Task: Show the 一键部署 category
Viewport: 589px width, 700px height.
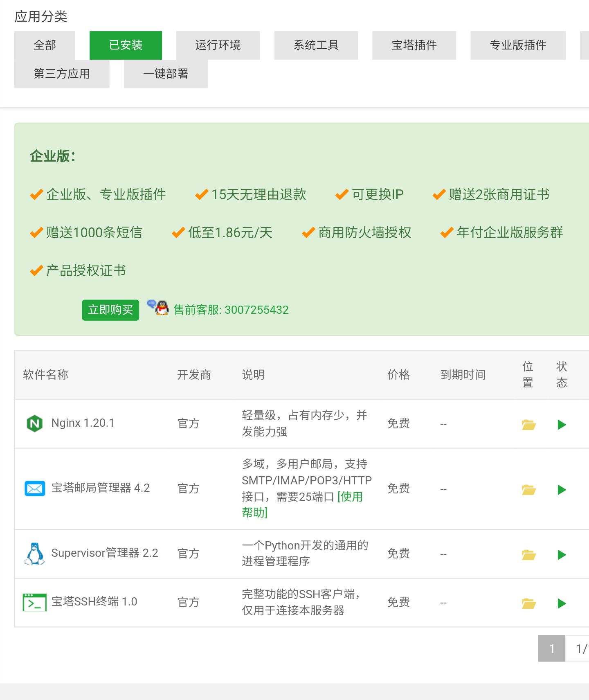Action: tap(166, 74)
